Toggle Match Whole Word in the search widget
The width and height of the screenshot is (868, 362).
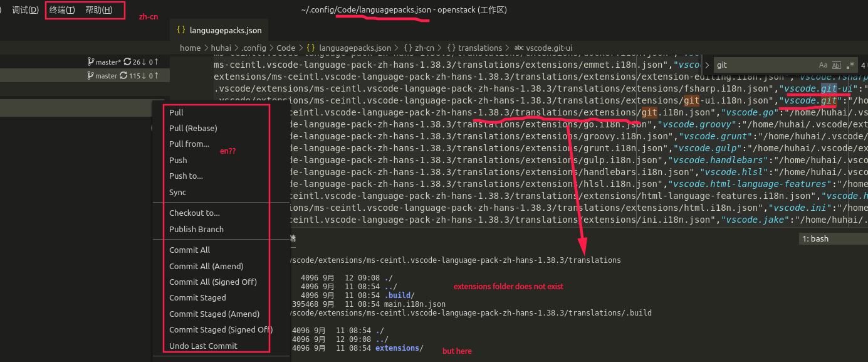tap(837, 65)
